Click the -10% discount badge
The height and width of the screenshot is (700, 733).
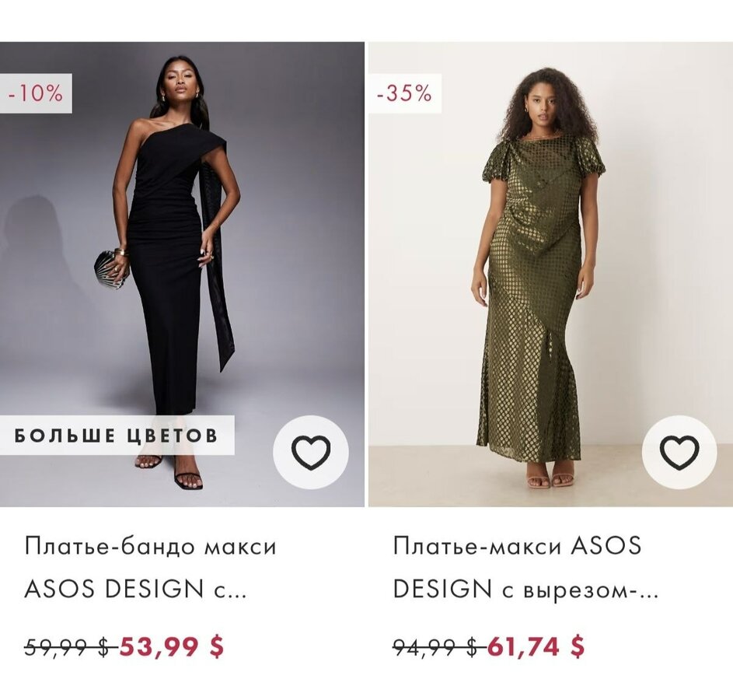coord(36,93)
